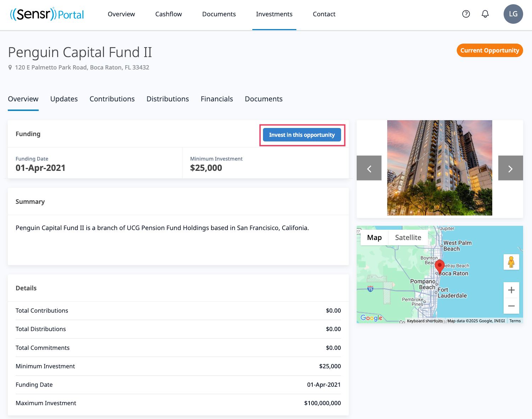This screenshot has height=419, width=532.
Task: Click the West Palm Beach map label
Action: pos(457,246)
